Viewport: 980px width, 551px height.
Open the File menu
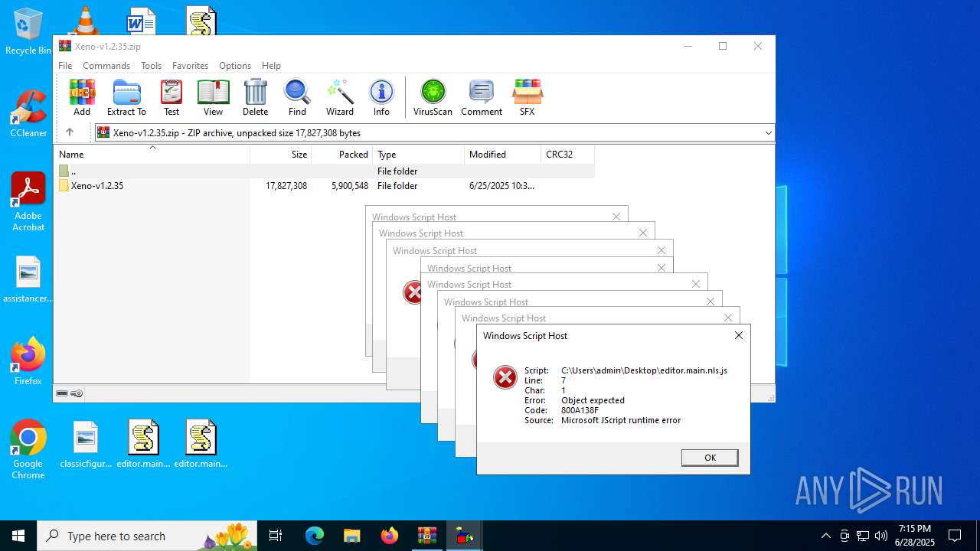click(65, 66)
